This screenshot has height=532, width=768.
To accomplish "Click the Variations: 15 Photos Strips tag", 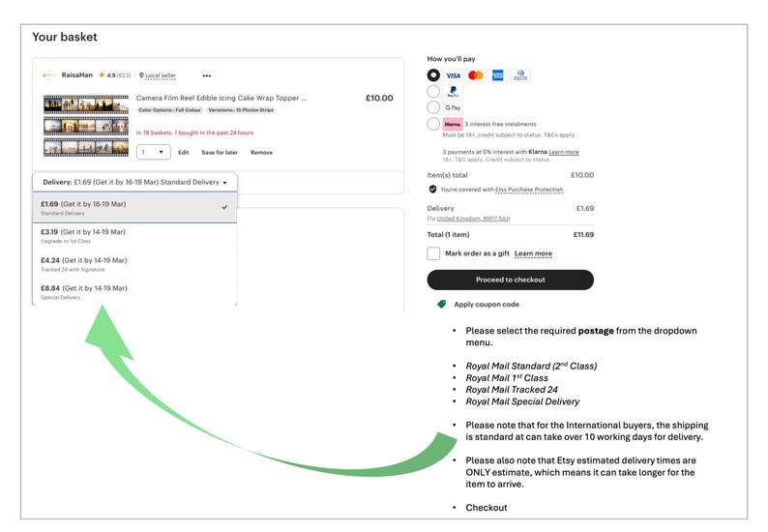I will pyautogui.click(x=241, y=110).
